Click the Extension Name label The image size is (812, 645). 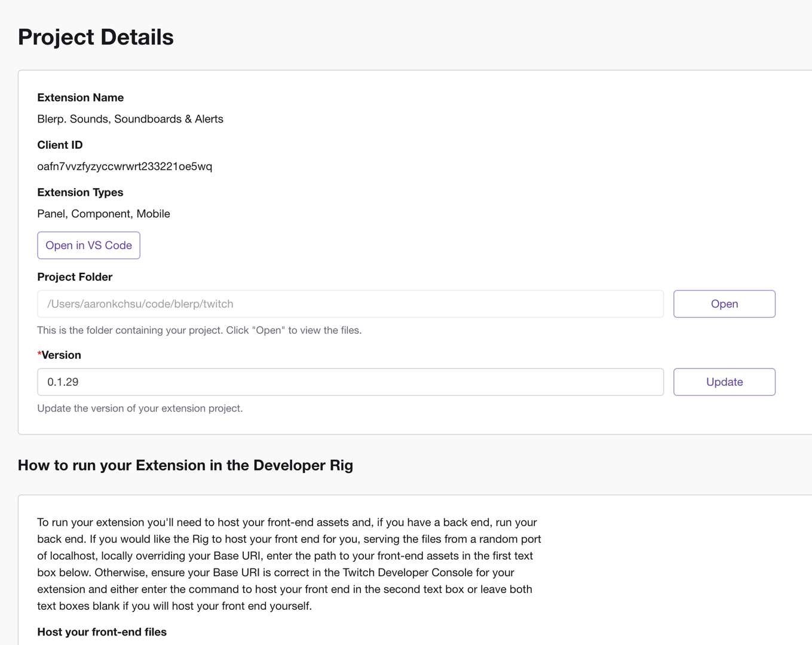[80, 97]
